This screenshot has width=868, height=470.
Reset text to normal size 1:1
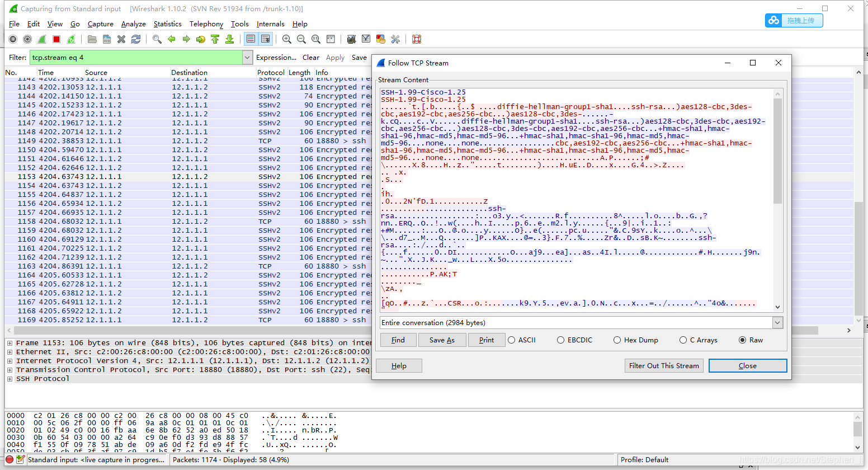[x=316, y=39]
